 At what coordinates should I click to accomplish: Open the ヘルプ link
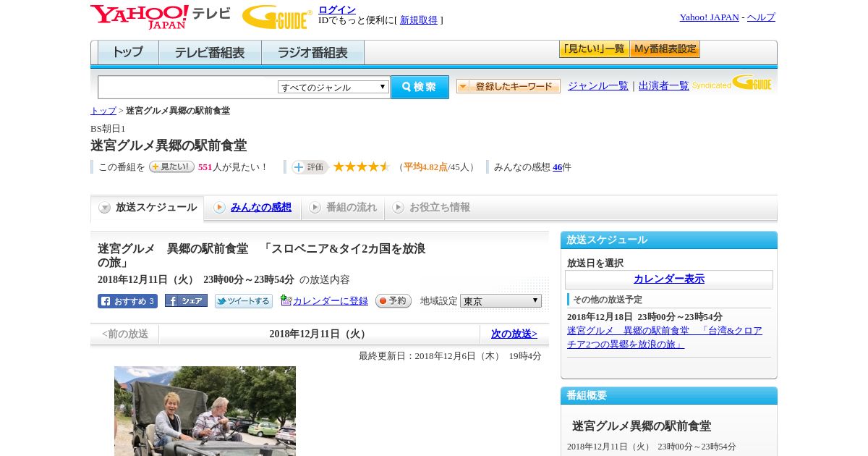[761, 17]
